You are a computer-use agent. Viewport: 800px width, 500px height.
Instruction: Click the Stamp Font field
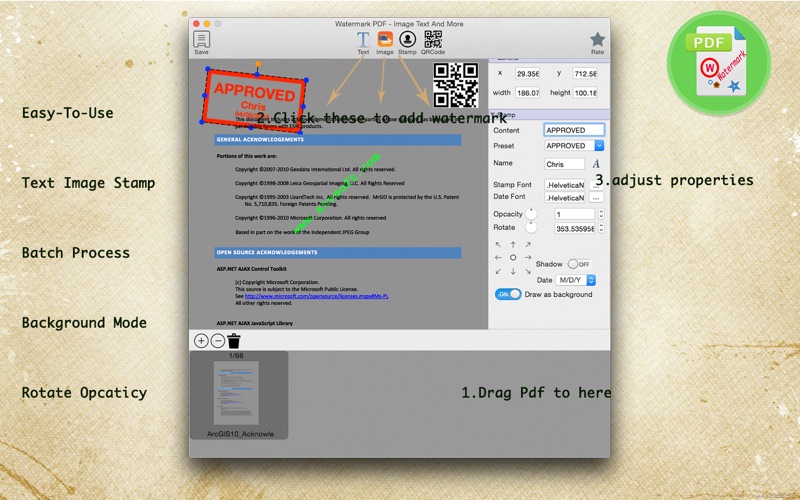[x=564, y=185]
